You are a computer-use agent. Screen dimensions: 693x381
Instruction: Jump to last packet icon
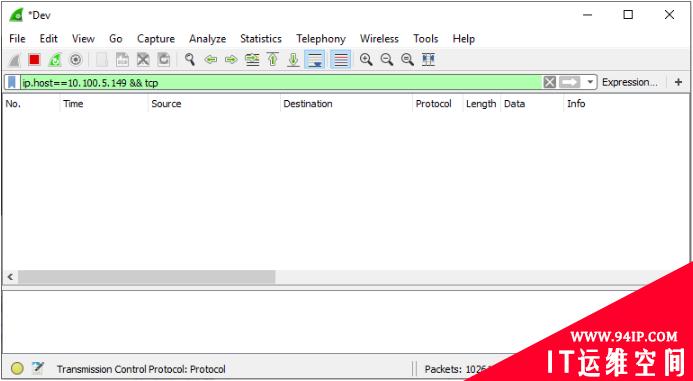(293, 59)
